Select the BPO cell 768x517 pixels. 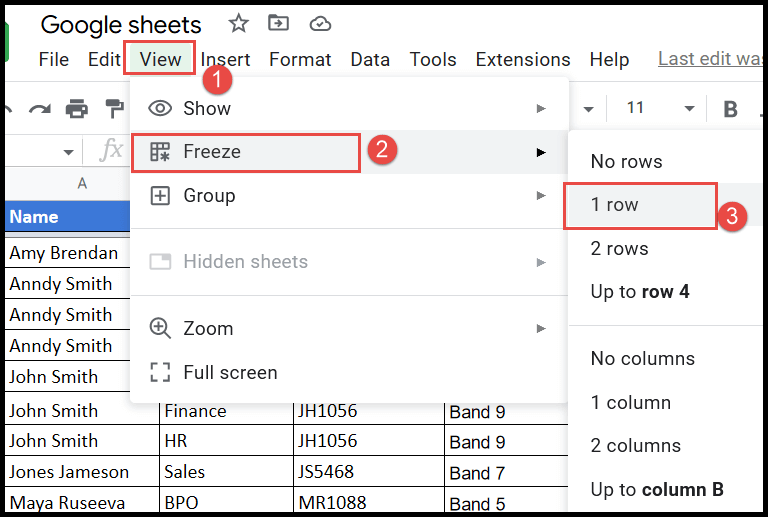(x=226, y=502)
